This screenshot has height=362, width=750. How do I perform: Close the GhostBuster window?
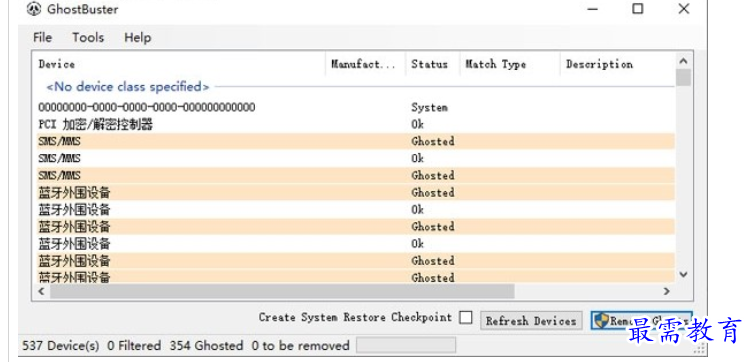[x=684, y=9]
